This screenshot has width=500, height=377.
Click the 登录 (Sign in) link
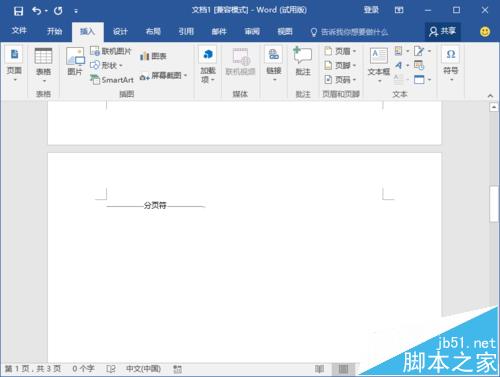371,10
